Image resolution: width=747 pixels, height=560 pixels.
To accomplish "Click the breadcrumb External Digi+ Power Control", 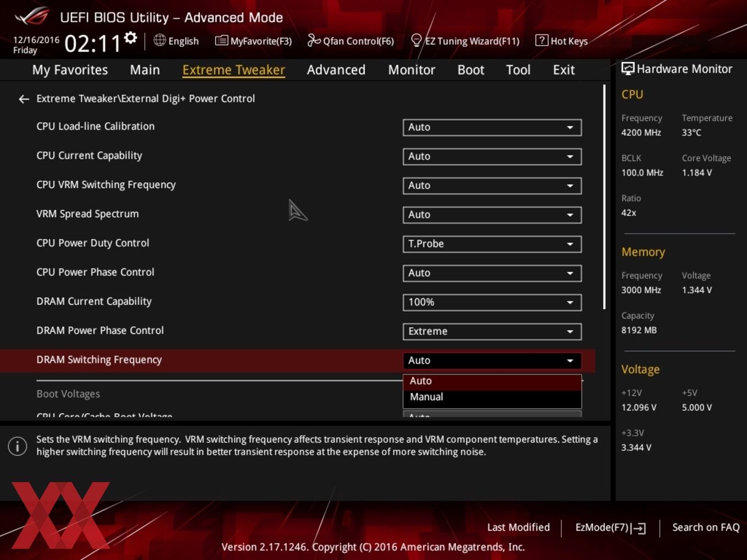I will coord(188,99).
